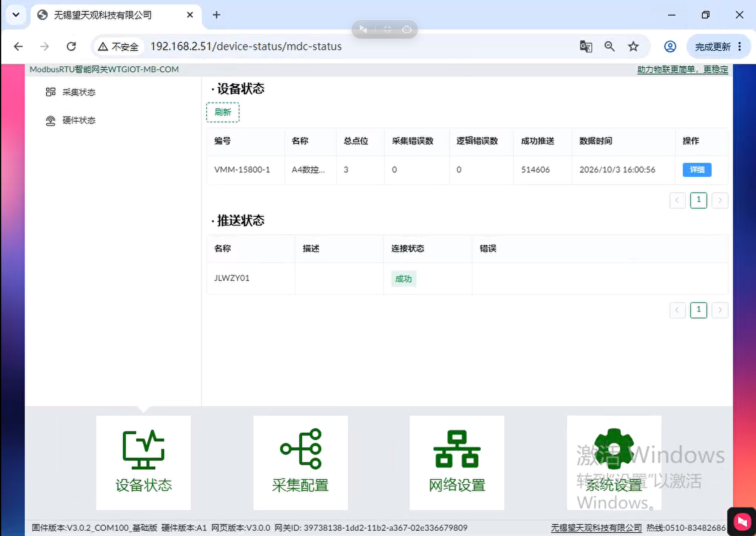Click the 514606 successful push count
The height and width of the screenshot is (536, 756).
pyautogui.click(x=535, y=170)
